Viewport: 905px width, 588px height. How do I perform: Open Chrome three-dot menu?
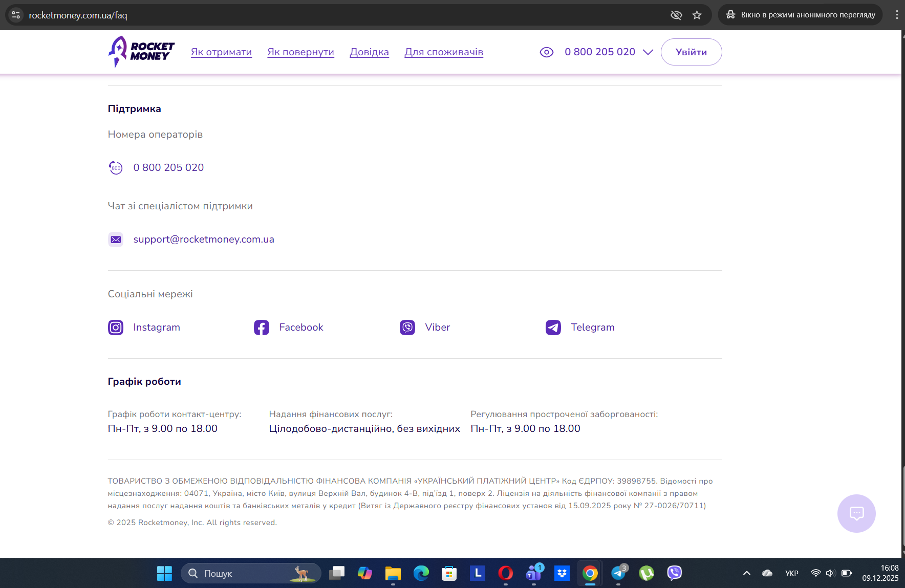pos(897,15)
